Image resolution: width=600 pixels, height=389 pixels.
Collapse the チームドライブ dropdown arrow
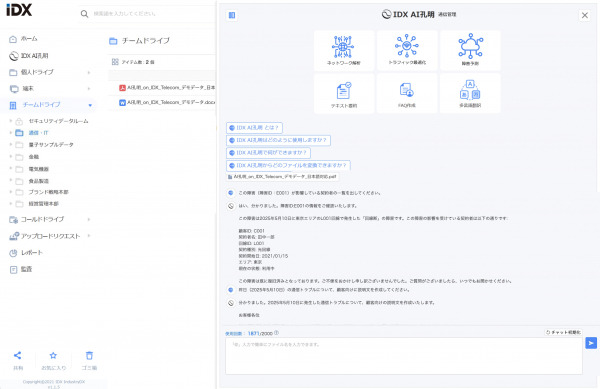pos(90,105)
